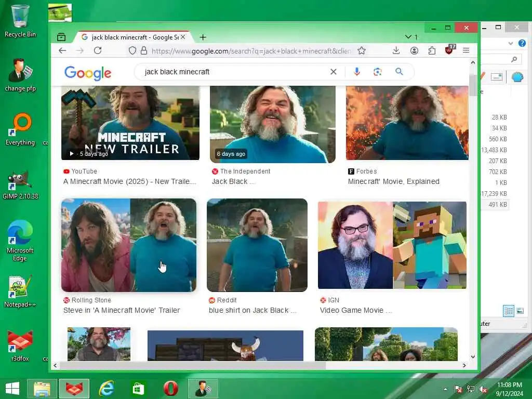Open the Reddit blue shirt image
This screenshot has height=399, width=532.
257,245
